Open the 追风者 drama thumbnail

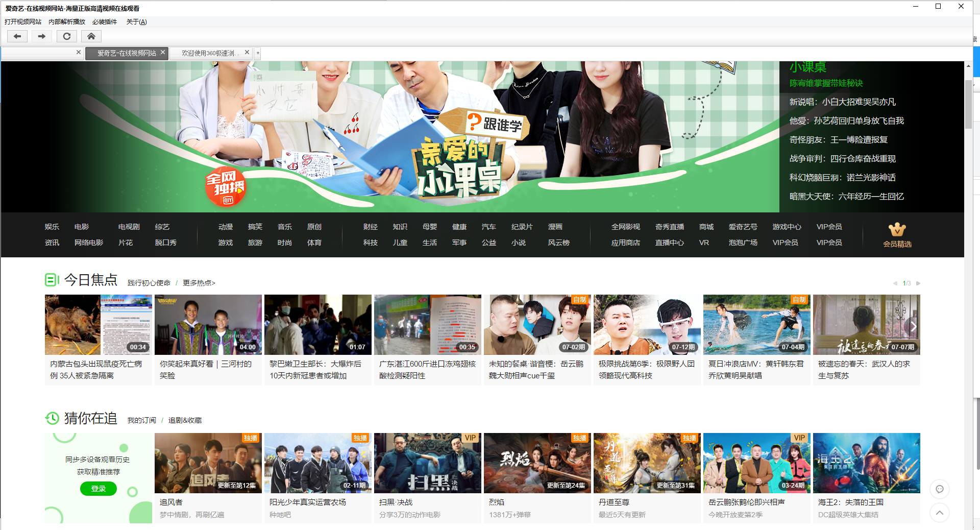click(x=208, y=463)
